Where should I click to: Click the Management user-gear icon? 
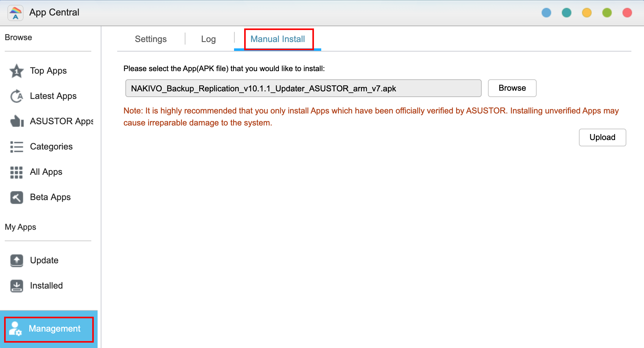pyautogui.click(x=15, y=329)
